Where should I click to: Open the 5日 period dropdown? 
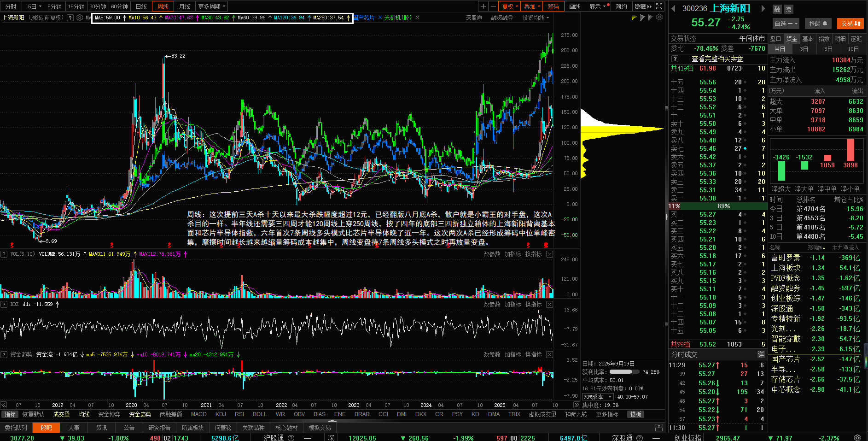click(35, 6)
